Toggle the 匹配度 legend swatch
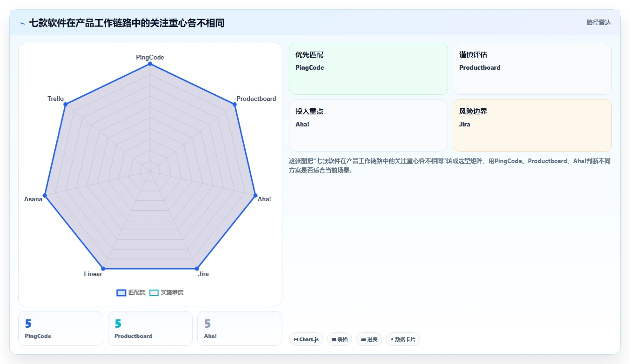This screenshot has width=630, height=364. [x=121, y=292]
